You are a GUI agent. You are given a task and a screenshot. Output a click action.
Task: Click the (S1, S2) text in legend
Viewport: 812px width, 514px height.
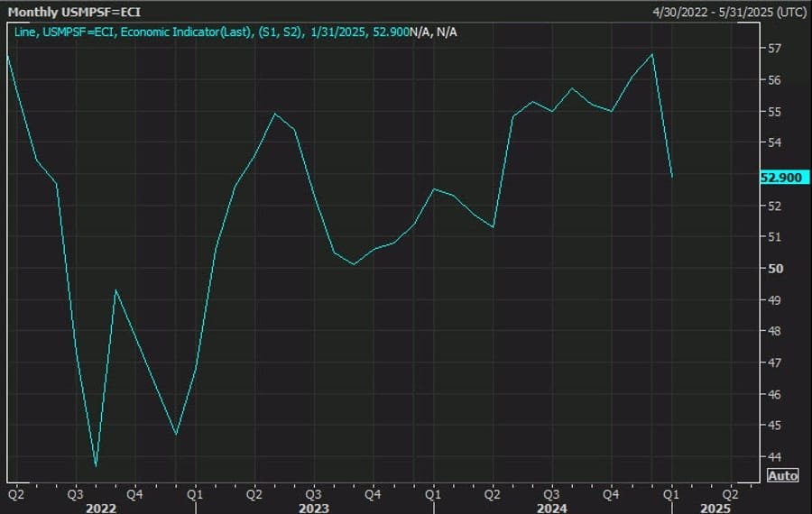point(281,32)
